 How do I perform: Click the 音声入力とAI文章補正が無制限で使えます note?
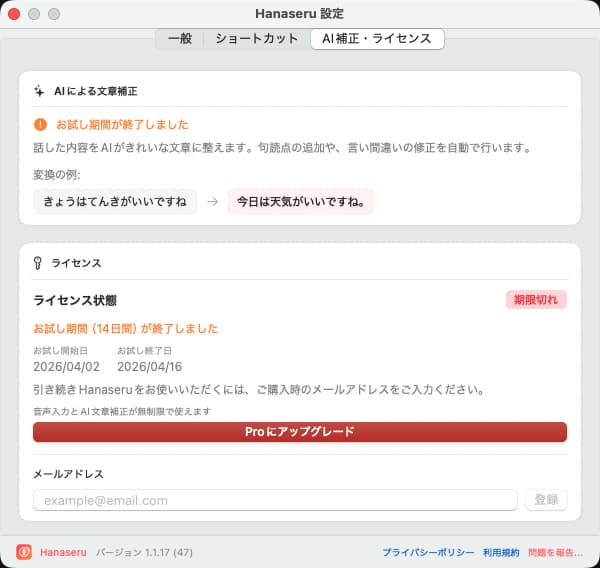[122, 411]
